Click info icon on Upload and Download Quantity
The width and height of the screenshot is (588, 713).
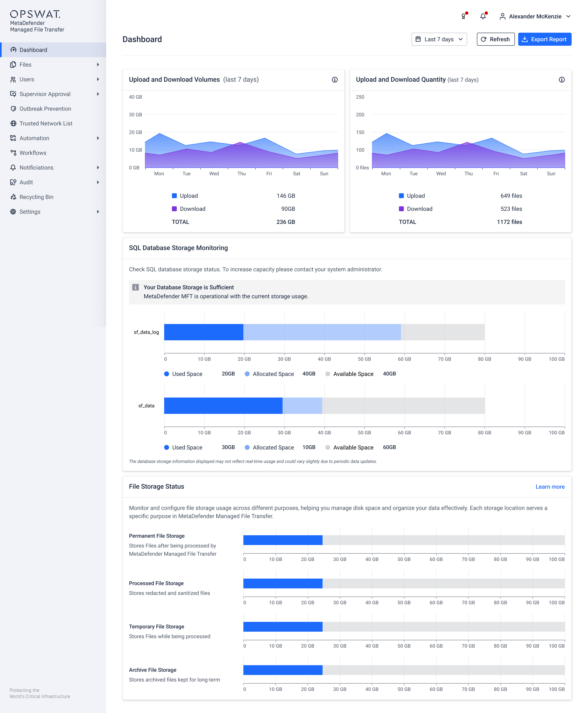(562, 80)
